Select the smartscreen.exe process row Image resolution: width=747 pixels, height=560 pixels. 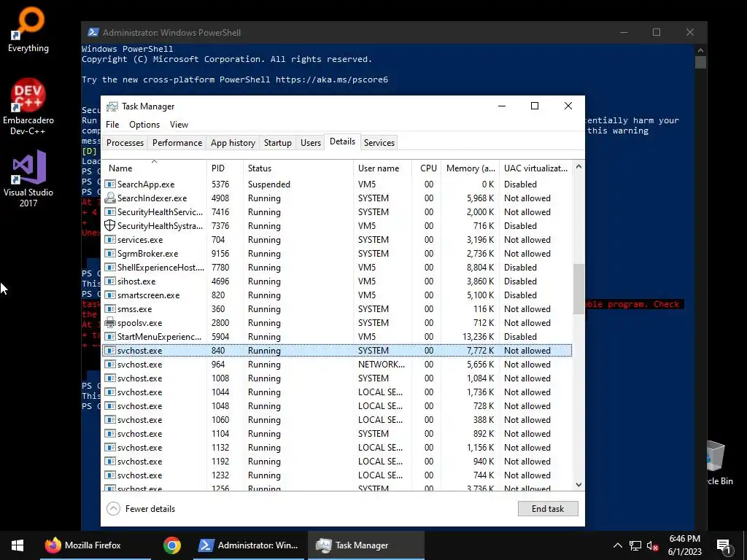pos(337,295)
